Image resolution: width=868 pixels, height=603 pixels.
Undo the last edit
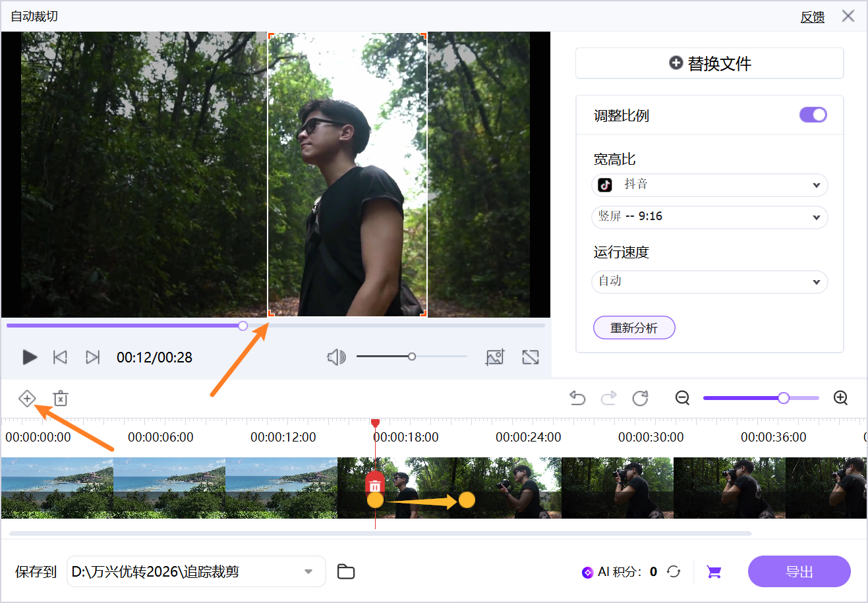(577, 398)
